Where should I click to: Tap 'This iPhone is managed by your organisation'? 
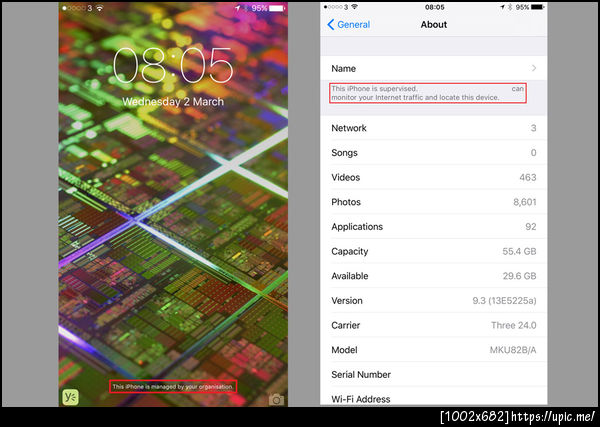click(x=173, y=386)
